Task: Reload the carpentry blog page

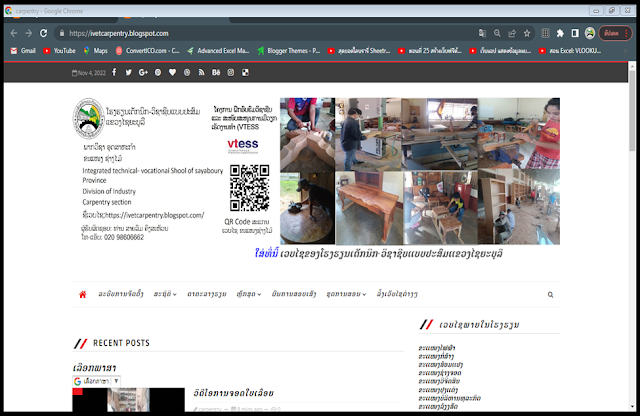Action: [x=44, y=33]
